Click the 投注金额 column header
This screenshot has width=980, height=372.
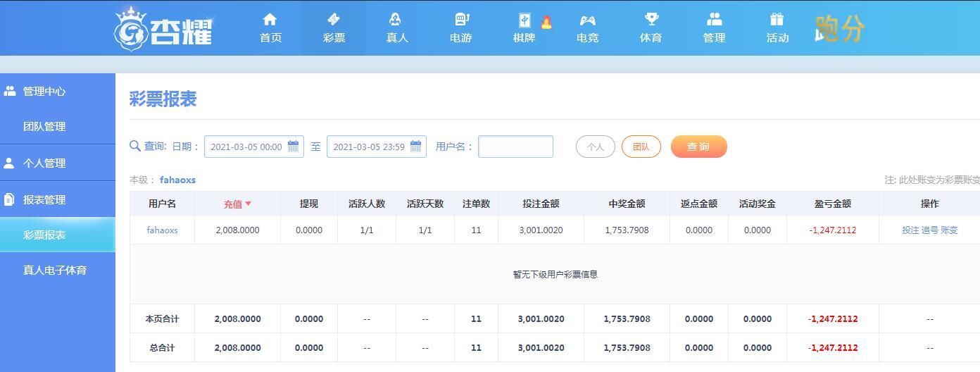(541, 204)
